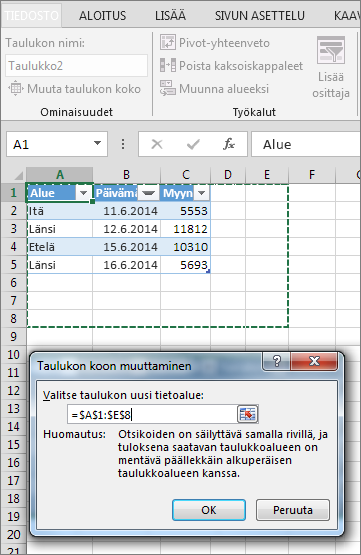Open the Alue column filter dropdown
The width and height of the screenshot is (361, 555).
[x=84, y=193]
